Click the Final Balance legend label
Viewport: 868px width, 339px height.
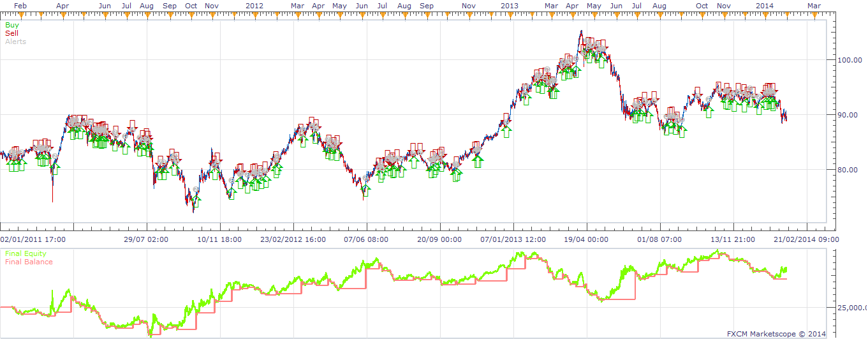[29, 262]
